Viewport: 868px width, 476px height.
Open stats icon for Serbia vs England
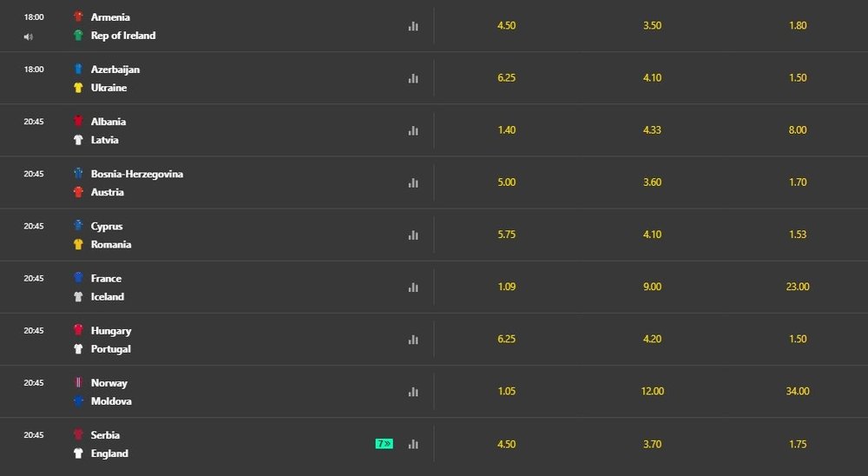[413, 444]
